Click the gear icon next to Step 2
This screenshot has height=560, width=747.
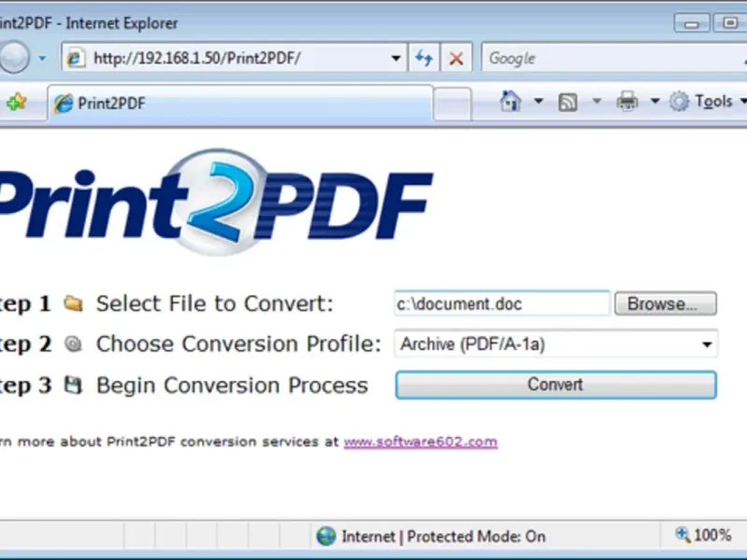pos(74,343)
